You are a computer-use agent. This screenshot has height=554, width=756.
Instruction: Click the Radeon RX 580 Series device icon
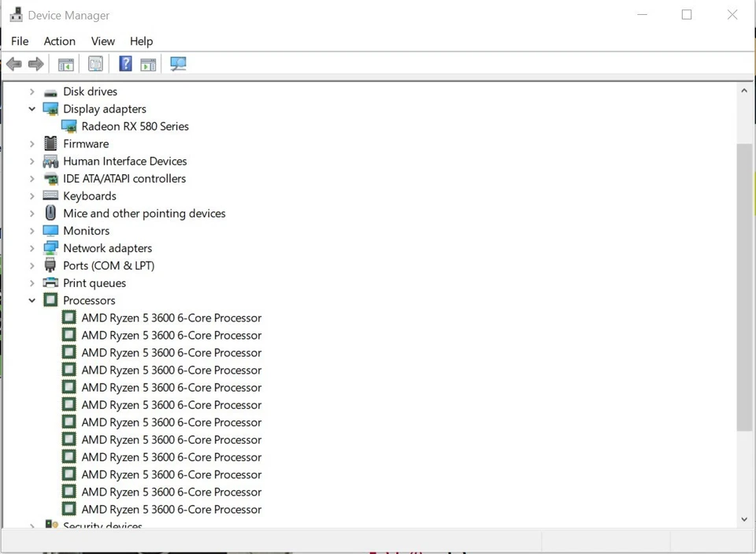point(69,126)
